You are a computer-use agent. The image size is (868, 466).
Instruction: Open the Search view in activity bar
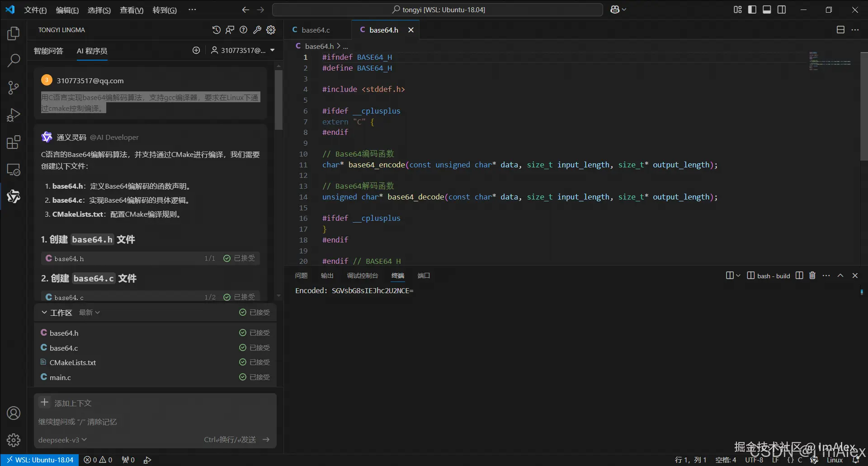point(14,60)
